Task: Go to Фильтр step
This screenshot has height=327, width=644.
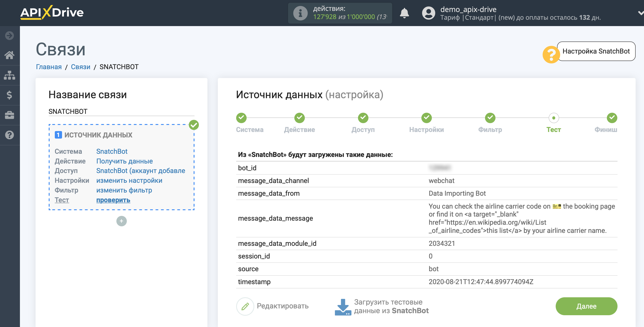Action: [x=490, y=118]
